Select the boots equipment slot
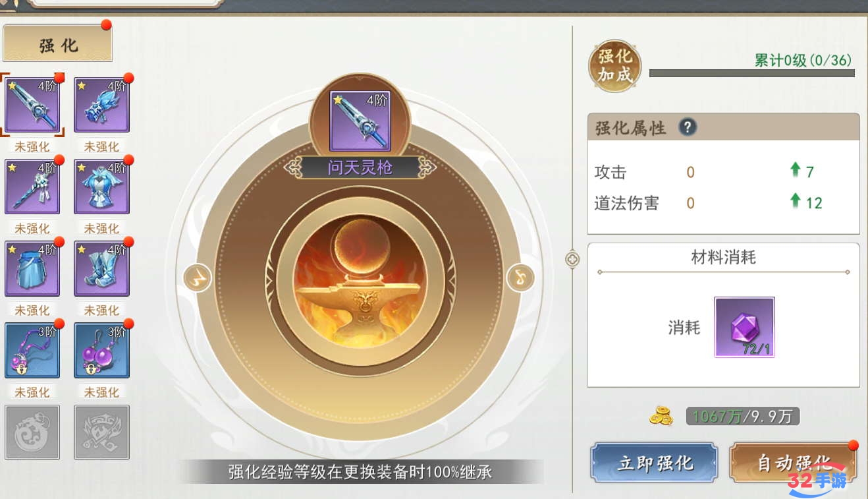 [x=101, y=268]
